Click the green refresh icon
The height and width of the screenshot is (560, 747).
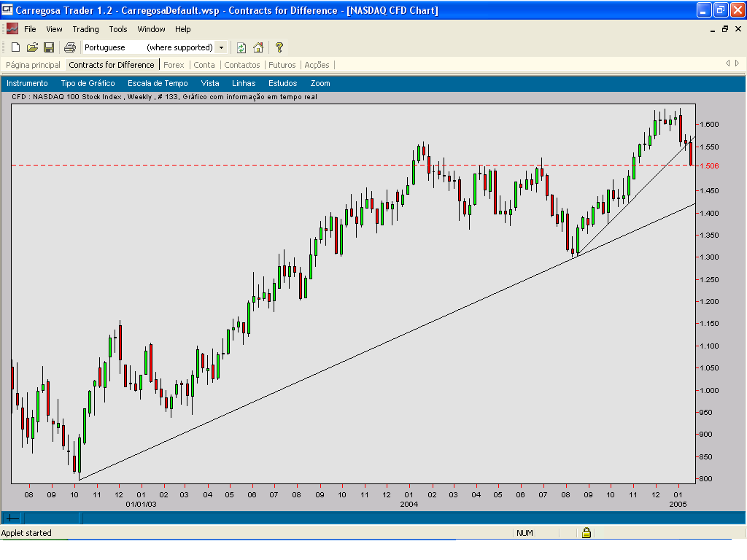coord(241,47)
